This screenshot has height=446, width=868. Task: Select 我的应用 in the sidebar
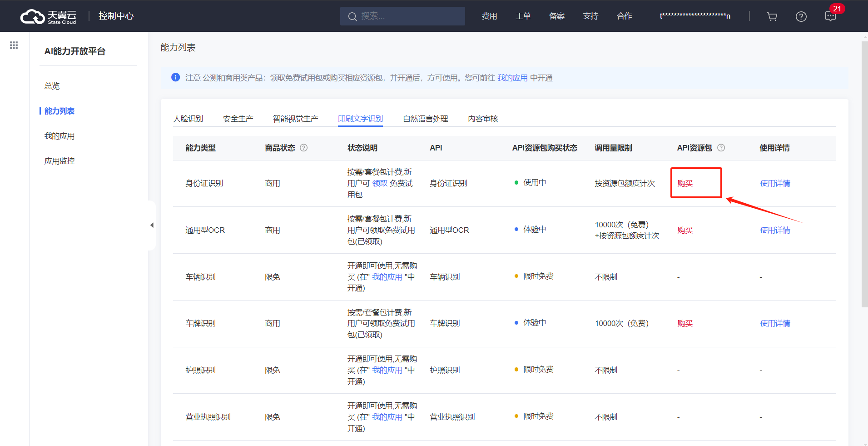[x=59, y=136]
